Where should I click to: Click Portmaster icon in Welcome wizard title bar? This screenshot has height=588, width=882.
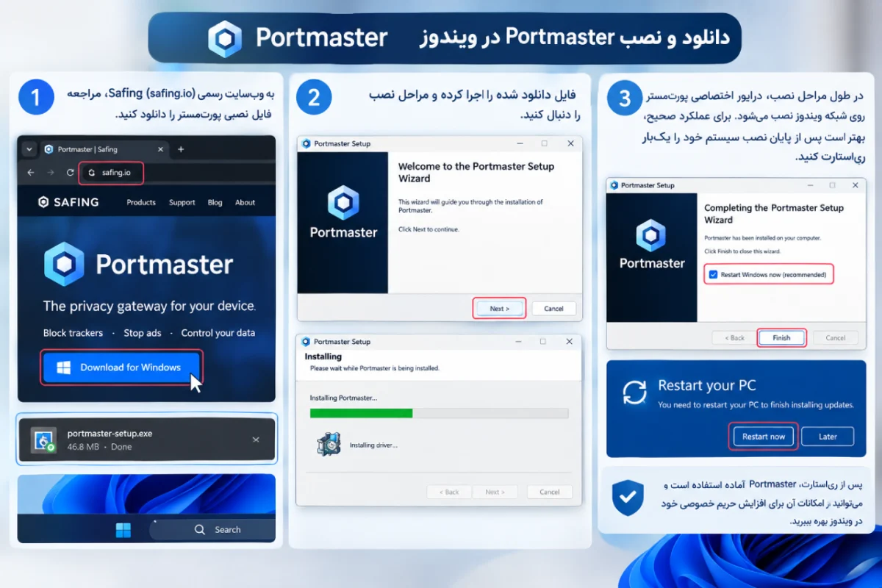click(306, 144)
